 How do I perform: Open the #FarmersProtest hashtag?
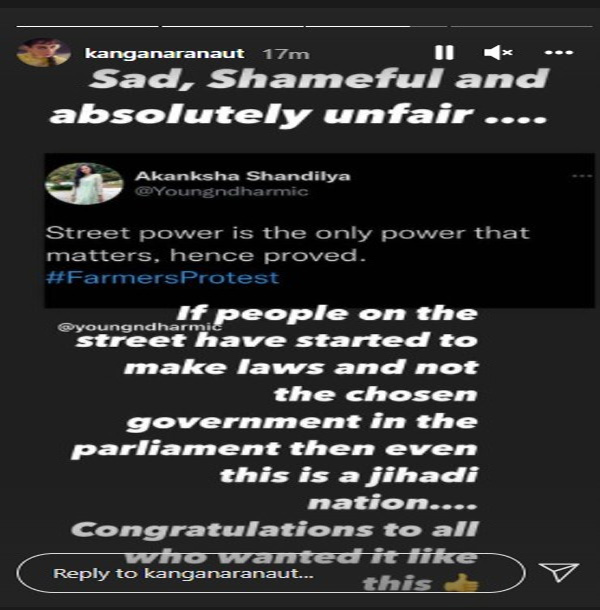pos(162,278)
